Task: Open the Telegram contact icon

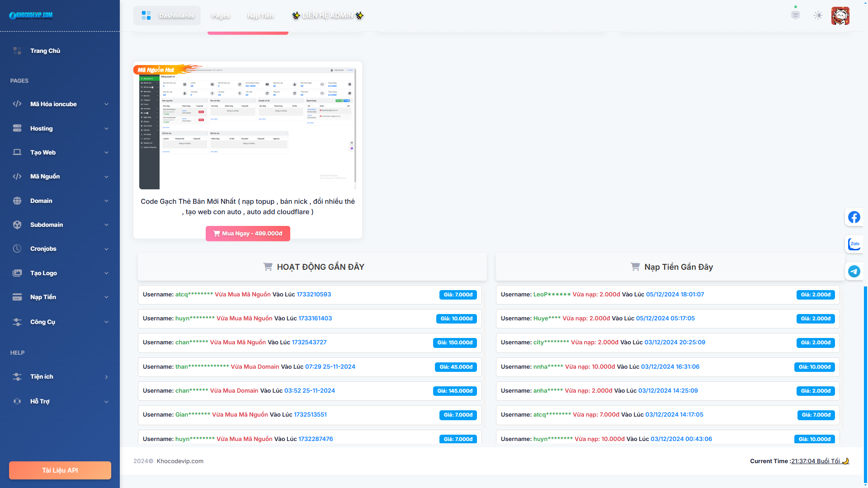Action: pos(854,271)
